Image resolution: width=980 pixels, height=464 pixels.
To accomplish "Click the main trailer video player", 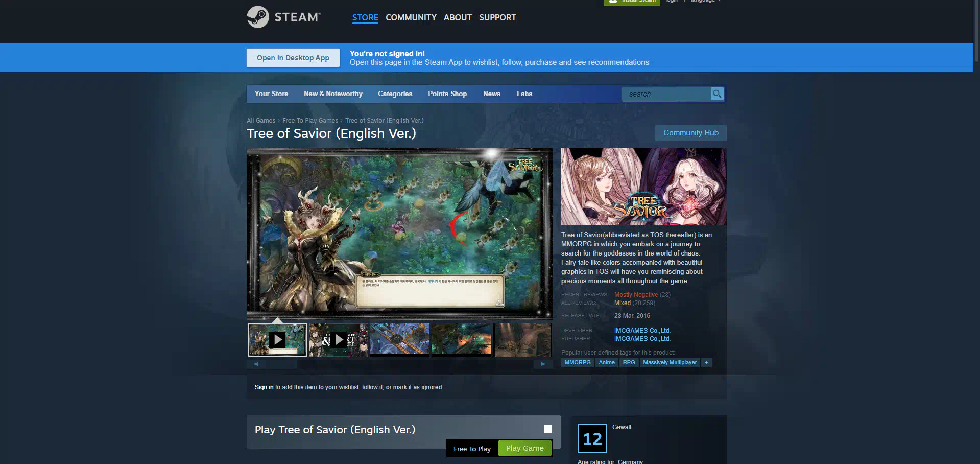I will pos(400,234).
